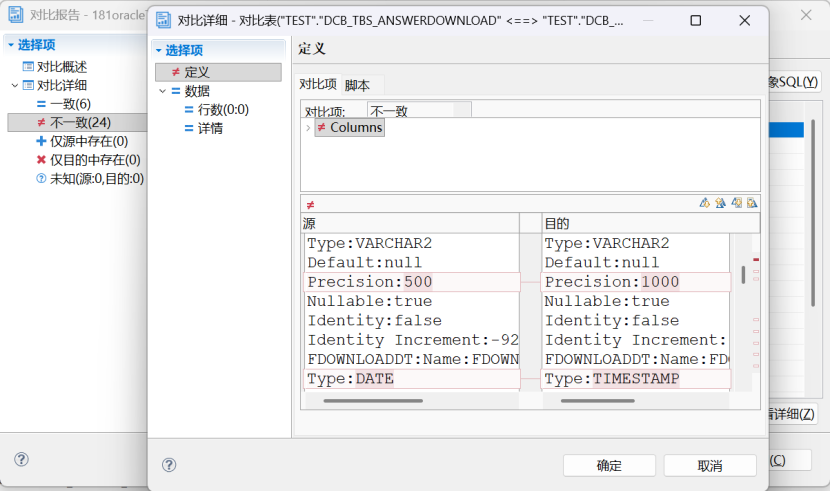Click the destination pane horizontal scrollbar
Viewport: 831px width, 491px height.
coord(598,401)
